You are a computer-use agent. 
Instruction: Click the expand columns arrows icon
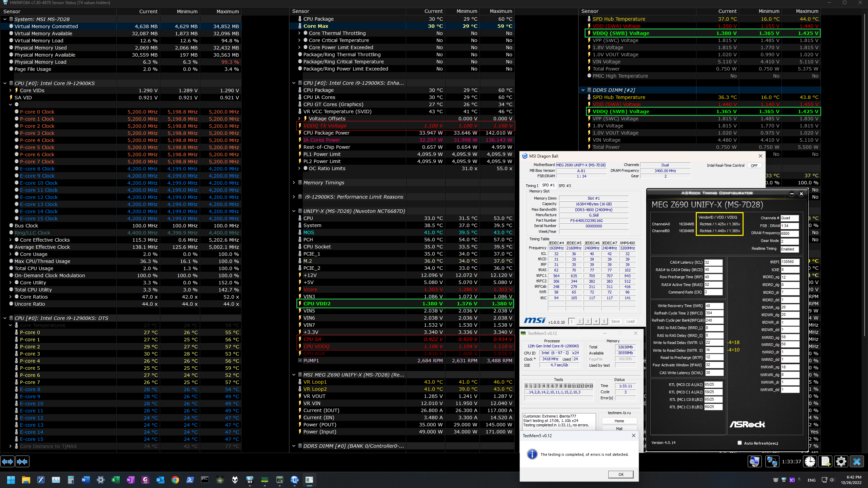click(x=7, y=462)
